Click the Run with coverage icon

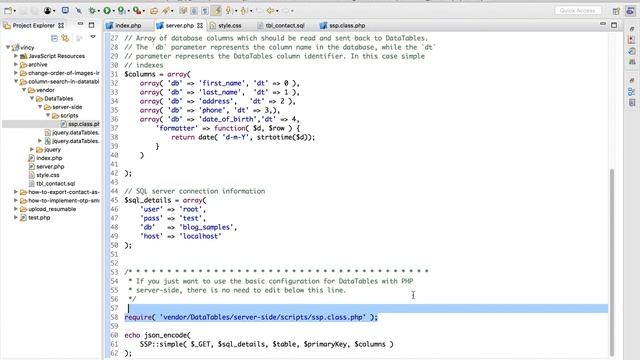pos(121,11)
